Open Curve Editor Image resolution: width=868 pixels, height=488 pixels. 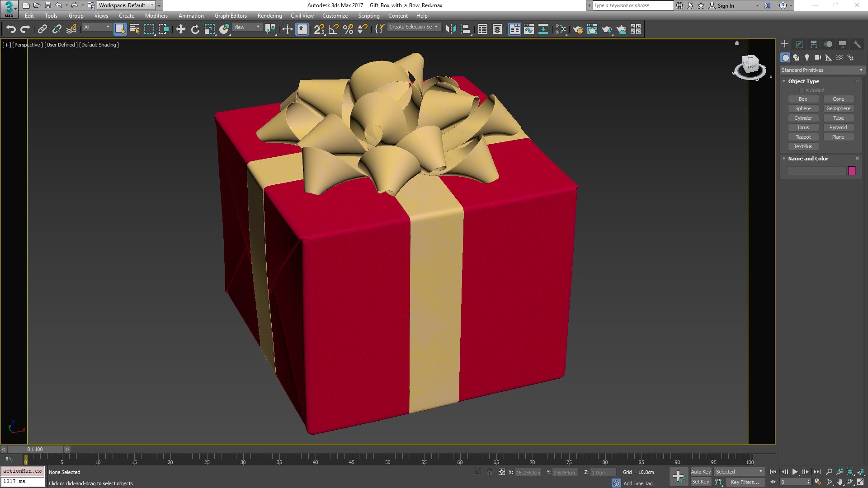pos(529,29)
